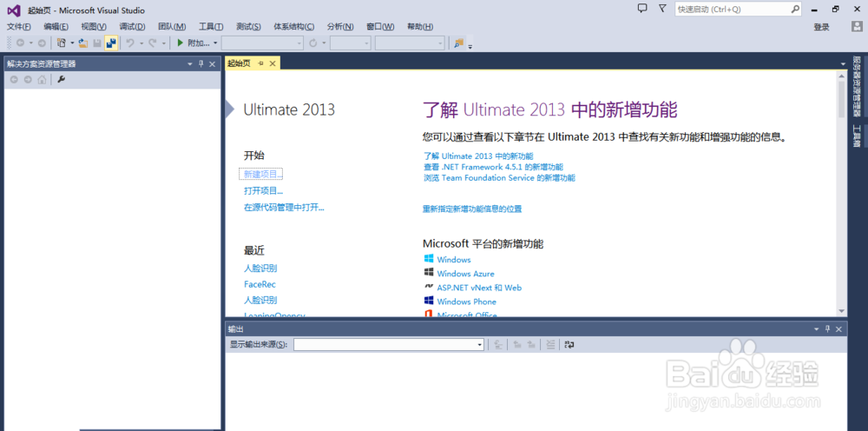Click the notifications filter flag icon

pyautogui.click(x=662, y=9)
